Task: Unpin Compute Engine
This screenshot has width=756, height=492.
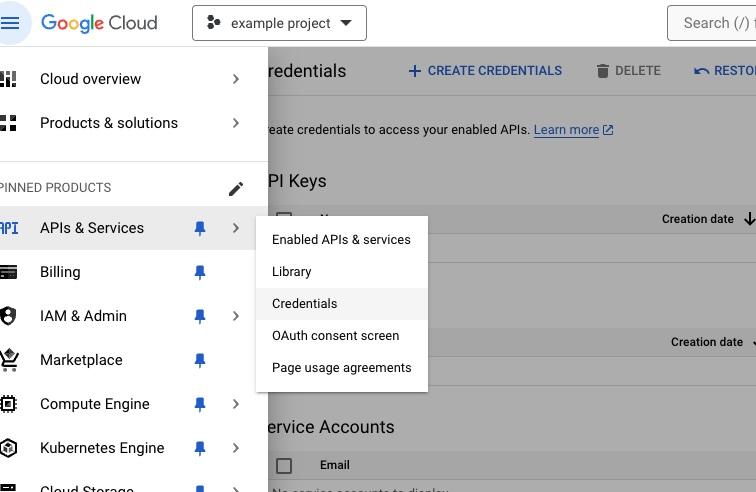Action: pyautogui.click(x=200, y=404)
